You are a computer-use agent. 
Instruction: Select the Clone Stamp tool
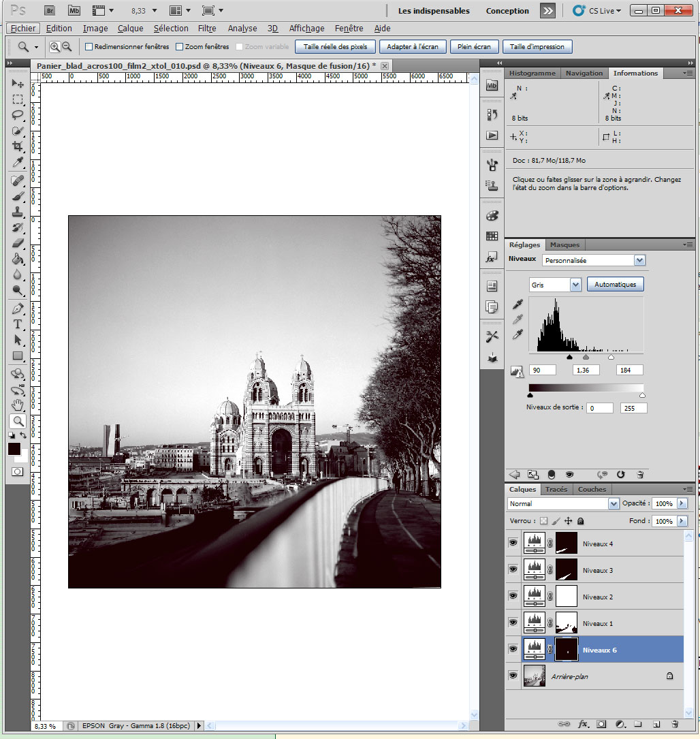click(18, 212)
